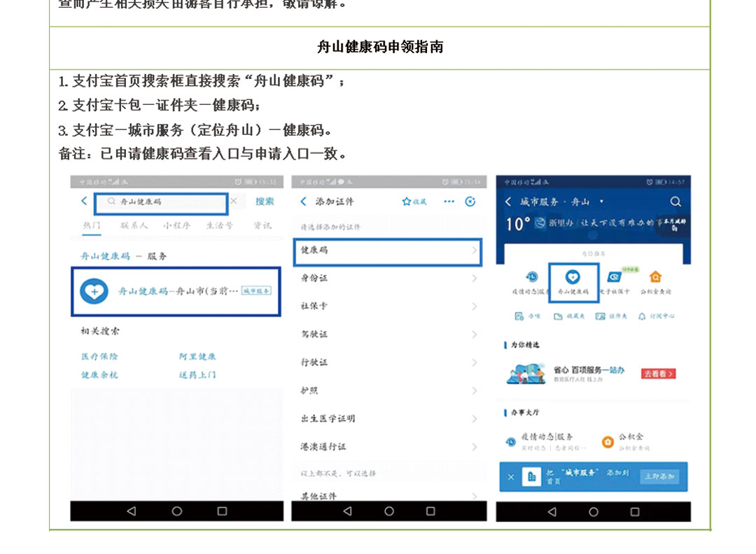Switch to the 联系人 tab
This screenshot has width=756, height=554.
pyautogui.click(x=134, y=225)
